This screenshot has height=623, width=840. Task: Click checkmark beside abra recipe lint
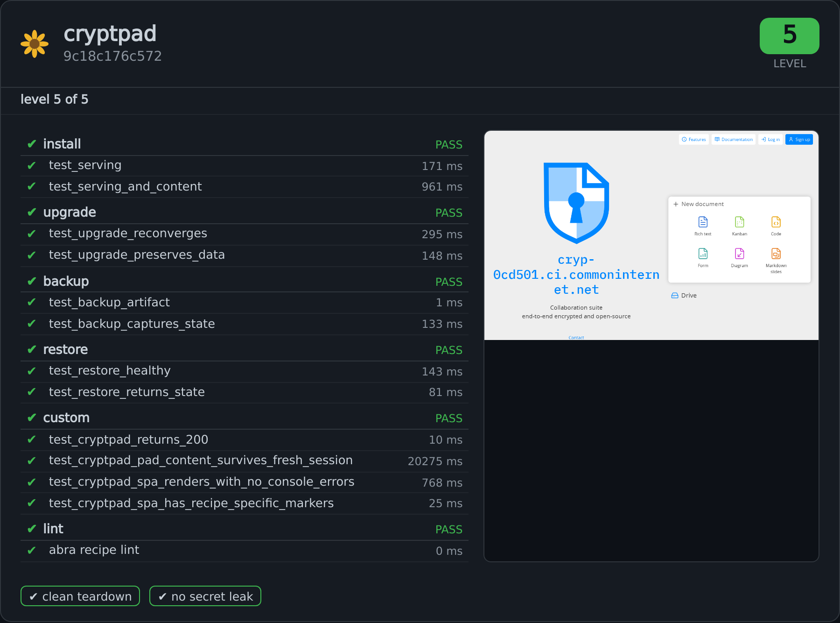pos(32,550)
